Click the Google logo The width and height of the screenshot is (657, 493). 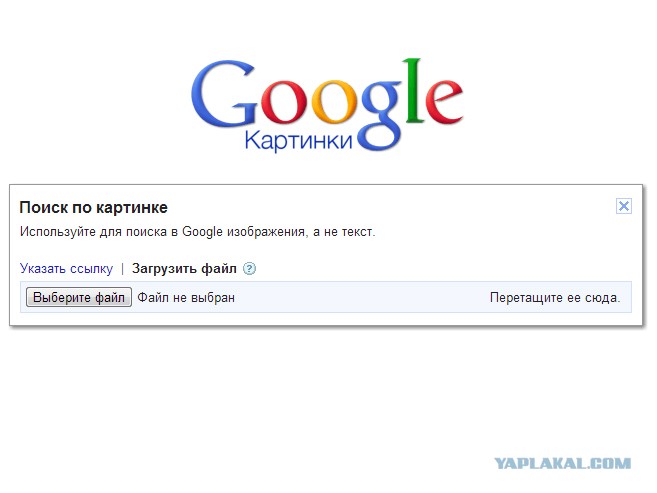click(327, 104)
